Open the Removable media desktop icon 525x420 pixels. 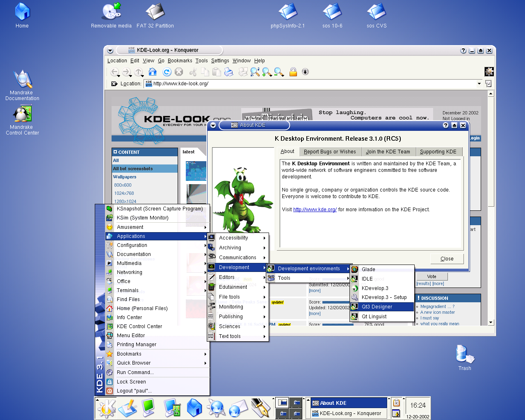click(112, 16)
